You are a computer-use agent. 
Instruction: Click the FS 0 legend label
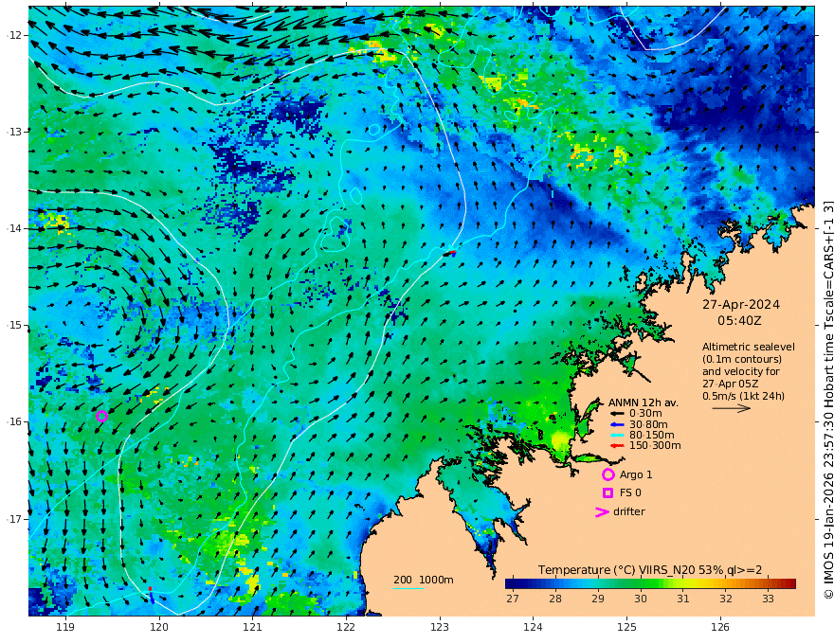[x=630, y=493]
